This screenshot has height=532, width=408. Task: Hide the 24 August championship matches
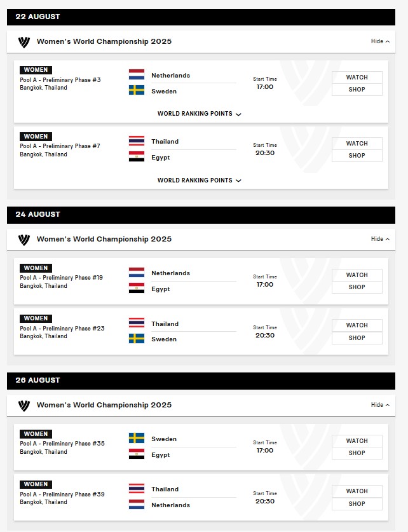pos(380,239)
